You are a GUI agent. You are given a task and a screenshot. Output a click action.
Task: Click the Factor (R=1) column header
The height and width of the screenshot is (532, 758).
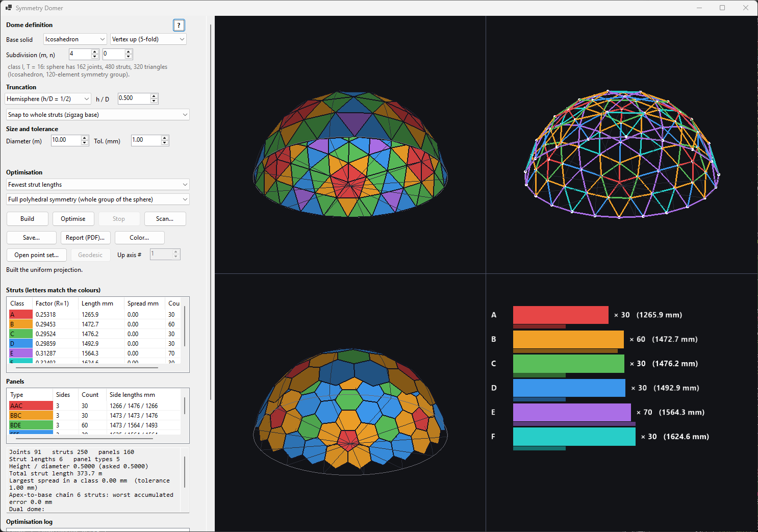click(x=56, y=303)
